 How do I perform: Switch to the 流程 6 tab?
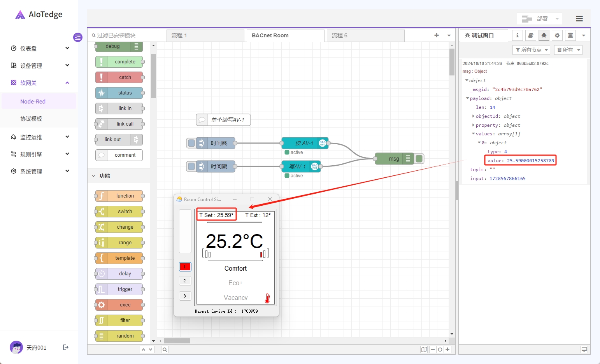click(339, 35)
